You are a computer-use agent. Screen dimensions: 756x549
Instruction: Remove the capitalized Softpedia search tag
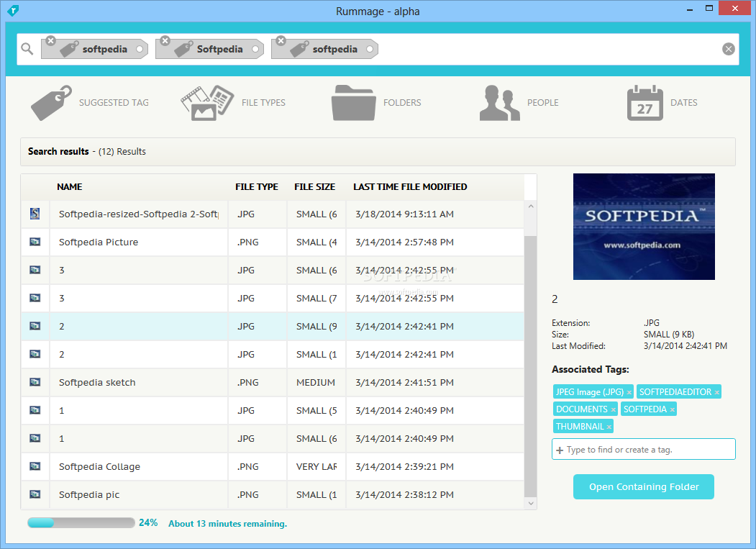click(165, 40)
